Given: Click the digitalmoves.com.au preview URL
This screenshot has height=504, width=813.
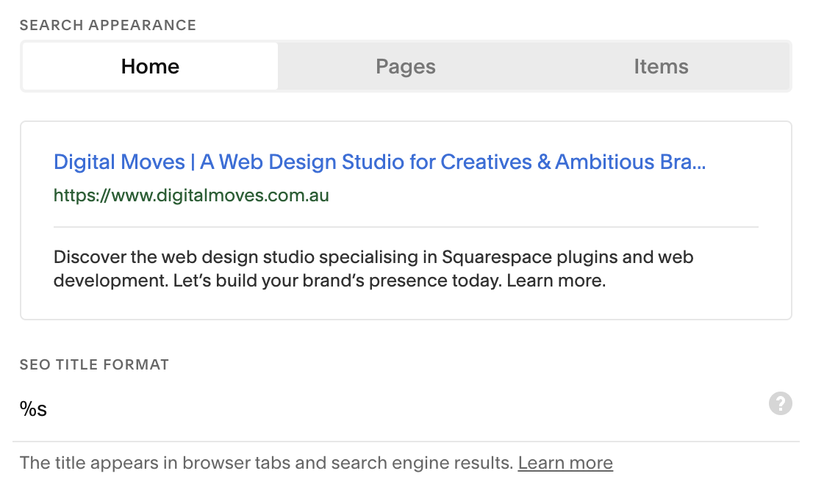Looking at the screenshot, I should click(191, 195).
